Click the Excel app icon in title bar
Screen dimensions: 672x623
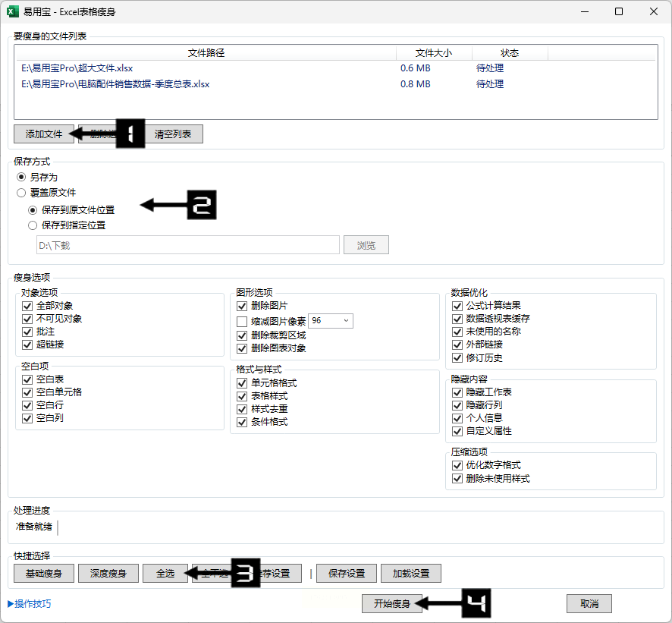[x=13, y=11]
